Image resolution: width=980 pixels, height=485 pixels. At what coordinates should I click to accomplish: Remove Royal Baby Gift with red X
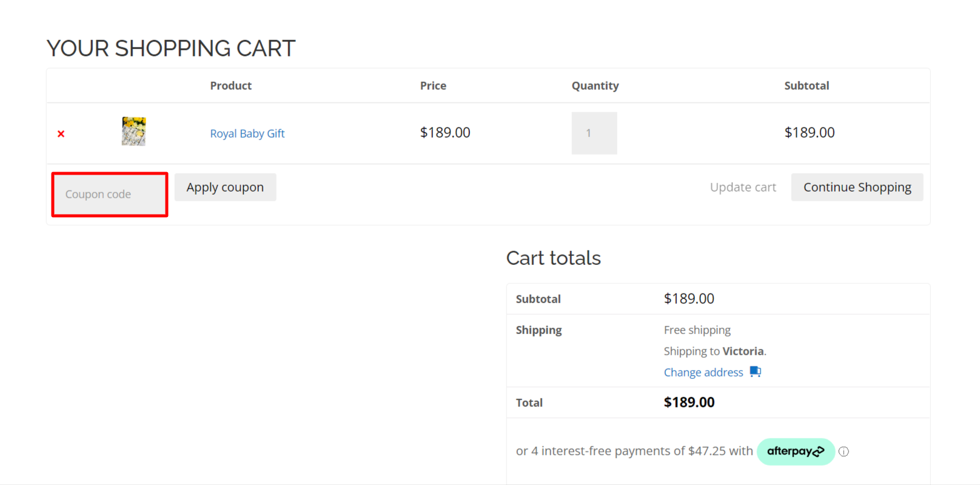pyautogui.click(x=61, y=134)
